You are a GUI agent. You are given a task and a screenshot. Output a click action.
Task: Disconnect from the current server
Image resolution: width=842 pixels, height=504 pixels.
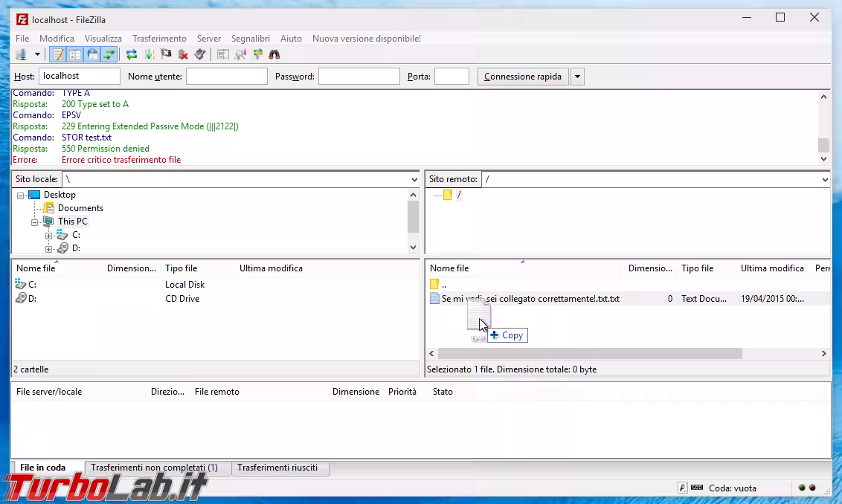(x=183, y=54)
